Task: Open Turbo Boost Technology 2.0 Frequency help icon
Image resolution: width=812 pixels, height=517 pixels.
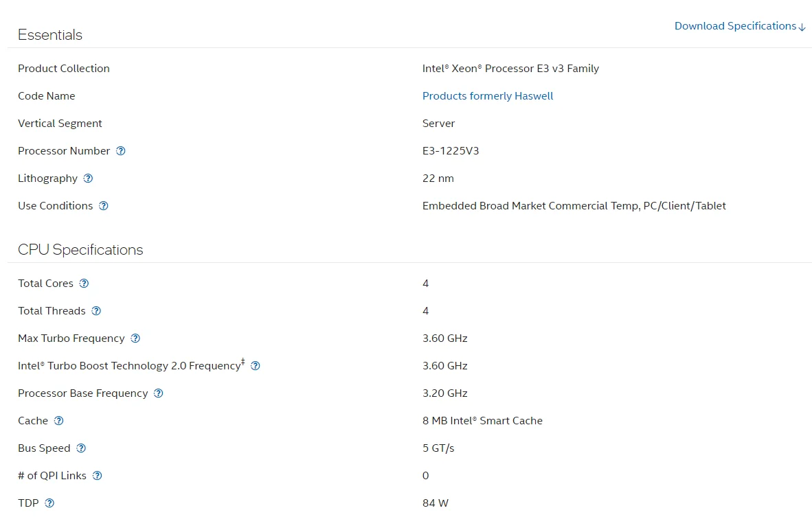Action: 256,366
